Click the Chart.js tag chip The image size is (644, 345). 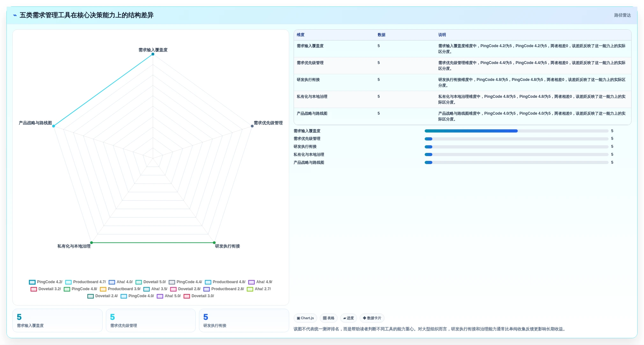(305, 318)
